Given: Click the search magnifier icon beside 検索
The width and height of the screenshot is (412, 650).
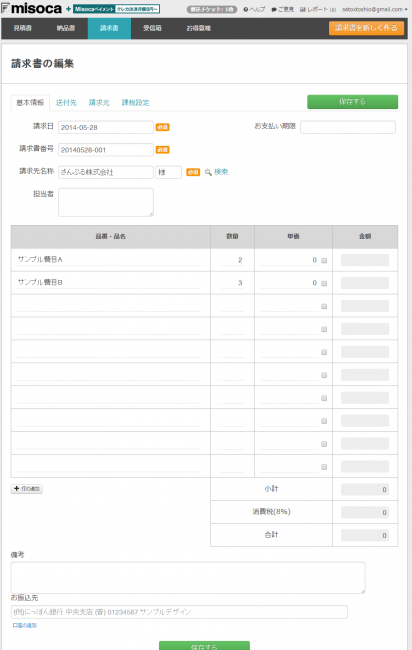Looking at the screenshot, I should [208, 172].
